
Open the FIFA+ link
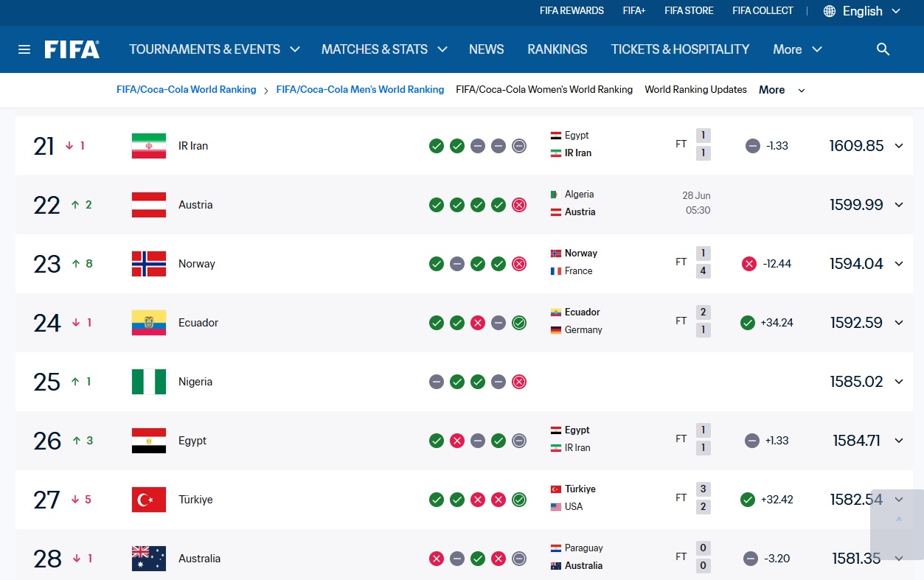coord(634,11)
